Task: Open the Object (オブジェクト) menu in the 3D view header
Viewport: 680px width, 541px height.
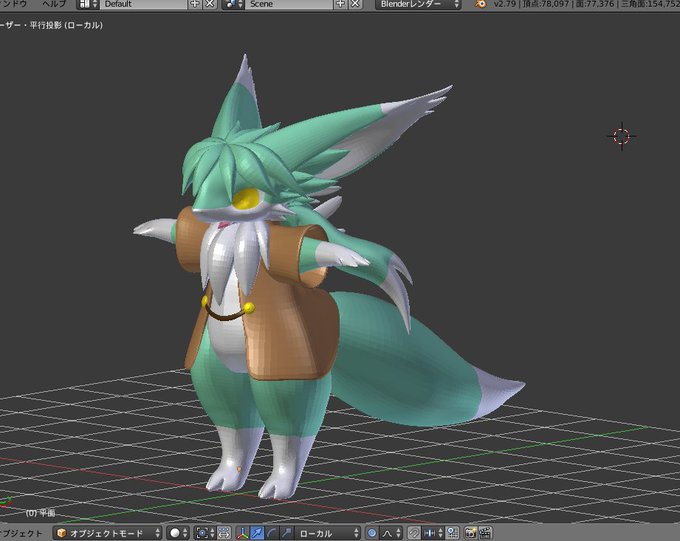Action: click(21, 533)
